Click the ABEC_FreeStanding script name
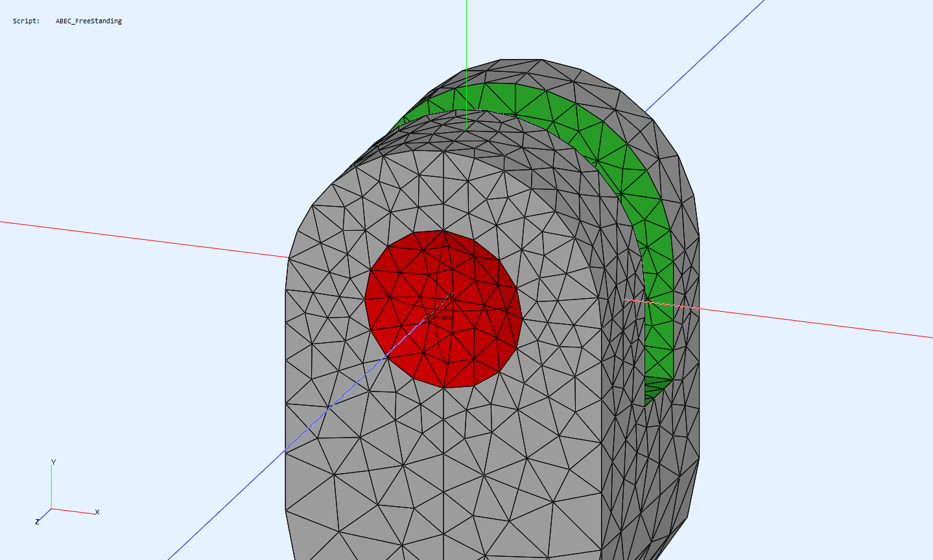Screen dimensions: 933x560 pyautogui.click(x=89, y=21)
